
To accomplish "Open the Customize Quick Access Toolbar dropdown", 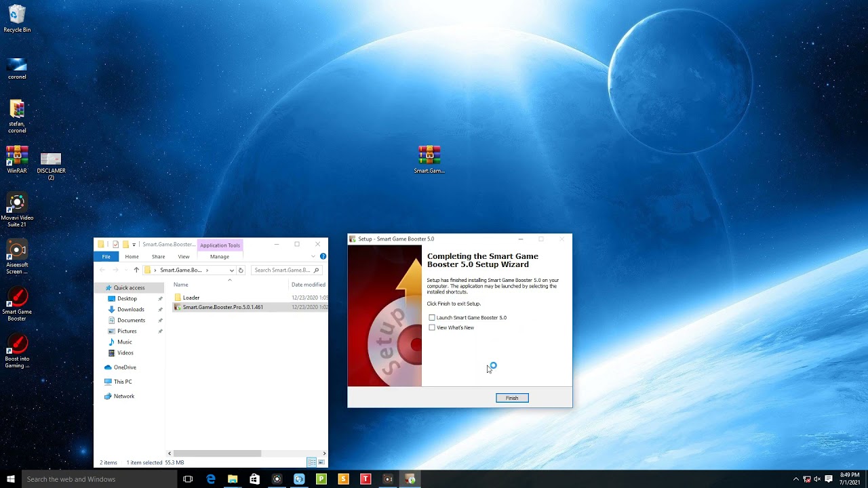I will (x=134, y=245).
